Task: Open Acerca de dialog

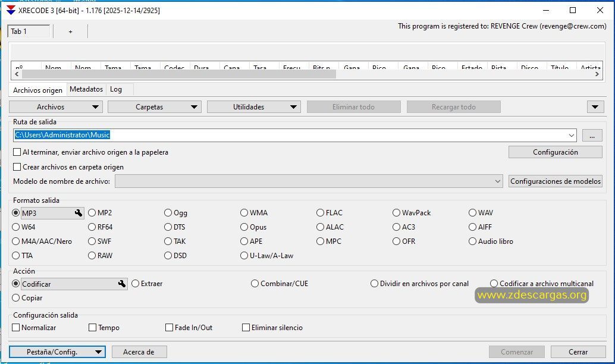Action: pos(139,352)
